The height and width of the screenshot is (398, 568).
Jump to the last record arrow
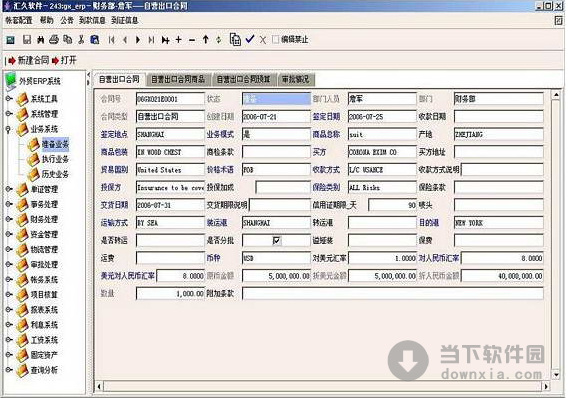(151, 39)
